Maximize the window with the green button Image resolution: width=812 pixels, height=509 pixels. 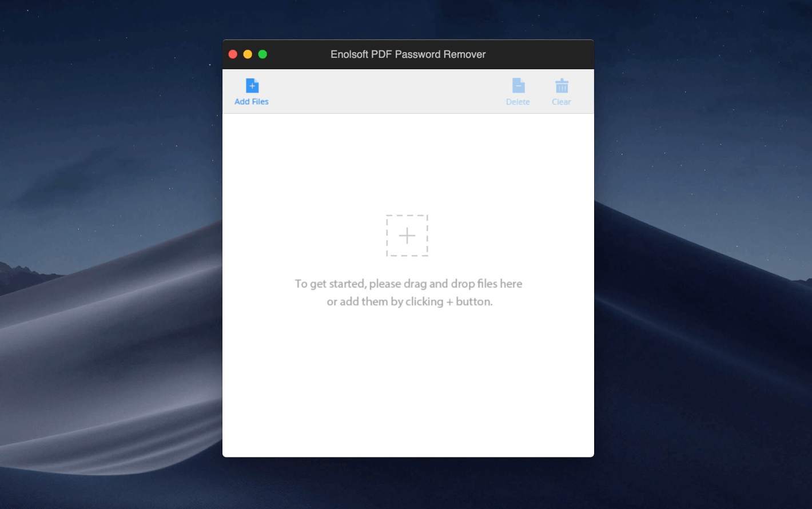pos(262,54)
